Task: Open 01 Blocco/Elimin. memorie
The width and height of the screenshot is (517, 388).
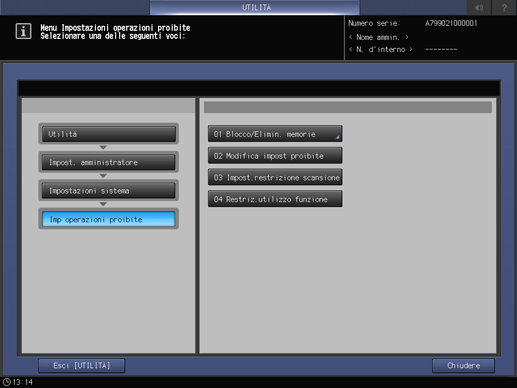Action: (x=275, y=134)
